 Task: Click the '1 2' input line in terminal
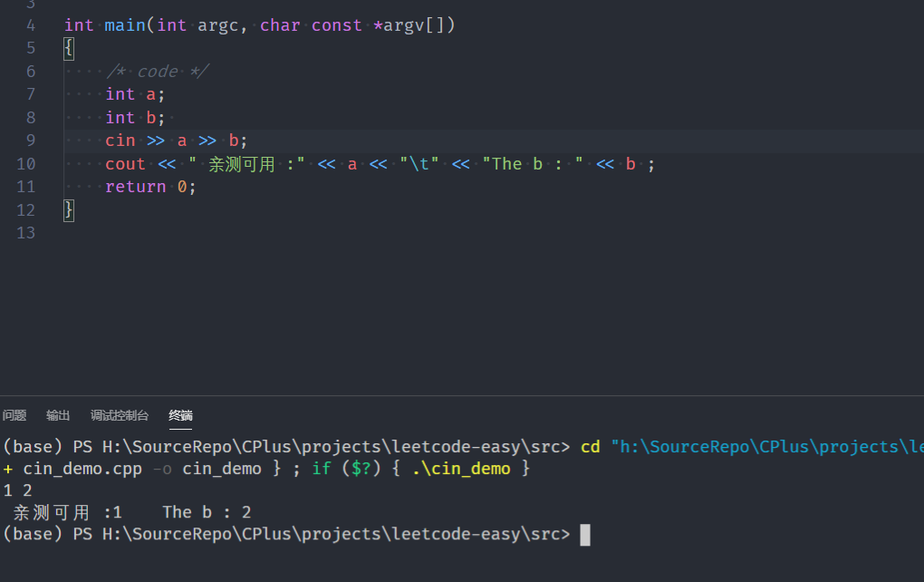point(18,490)
